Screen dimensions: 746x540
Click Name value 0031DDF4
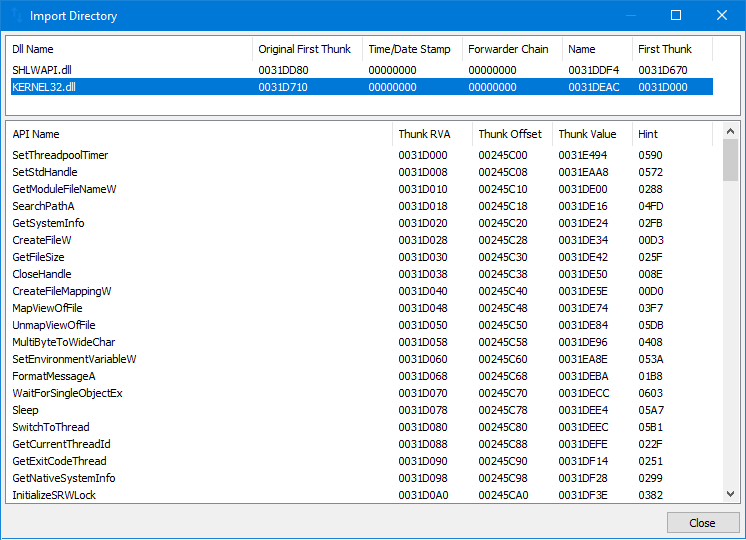coord(594,70)
